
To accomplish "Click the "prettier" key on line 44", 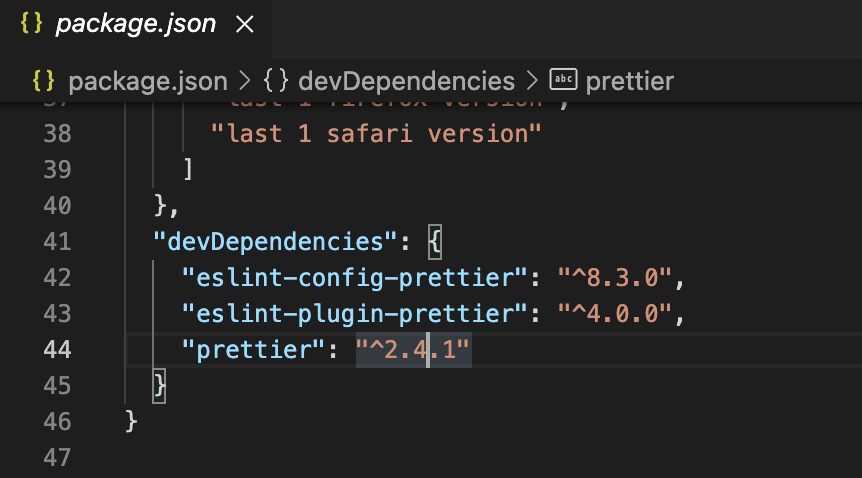I will tap(254, 350).
